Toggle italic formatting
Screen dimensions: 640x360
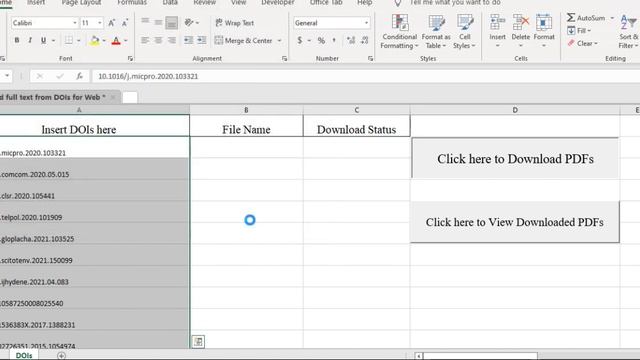coord(30,40)
